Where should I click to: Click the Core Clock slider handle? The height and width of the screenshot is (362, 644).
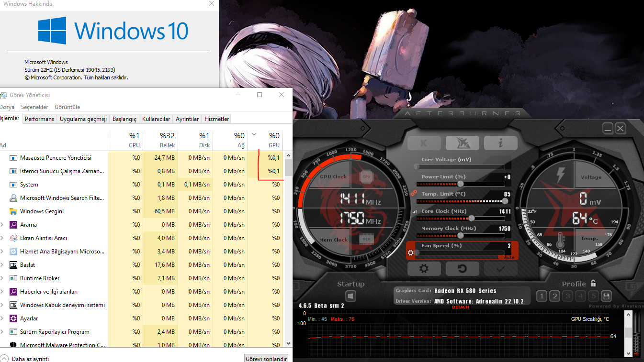471,218
